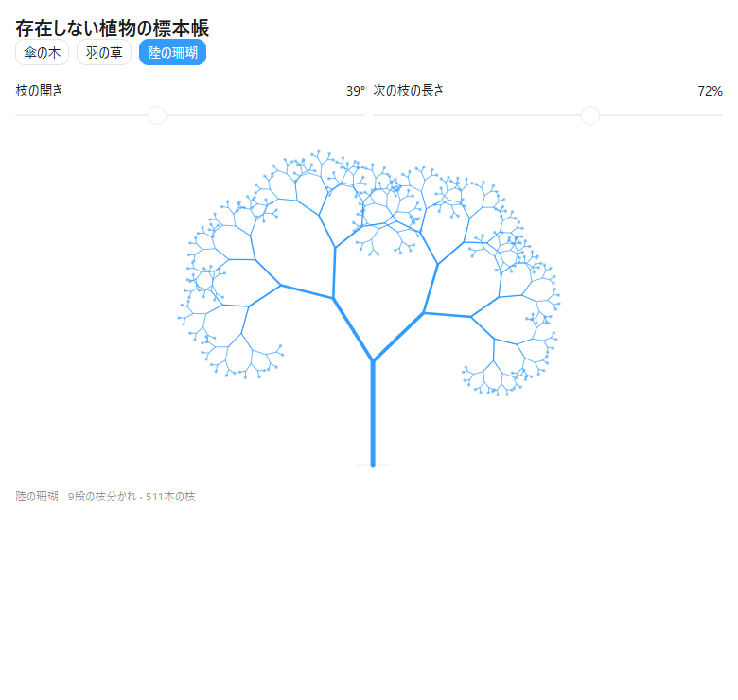Click the 枝の開き track left of its handle
Viewport: 738px width, 700px height.
point(81,115)
